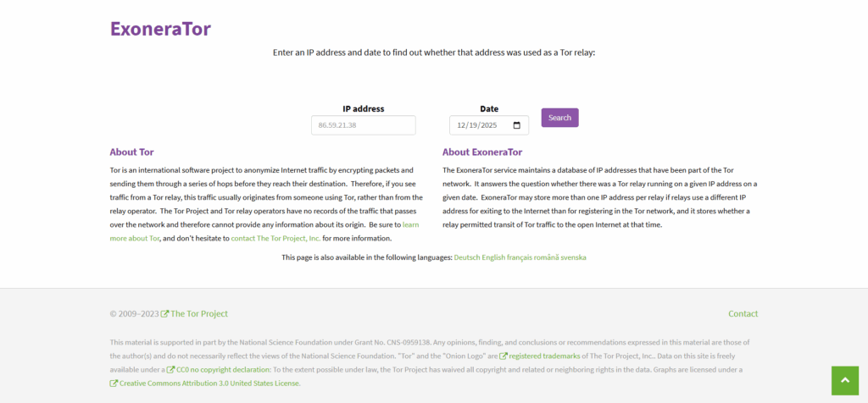
Task: Follow the contact The Tor Project, Inc. link
Action: 275,239
